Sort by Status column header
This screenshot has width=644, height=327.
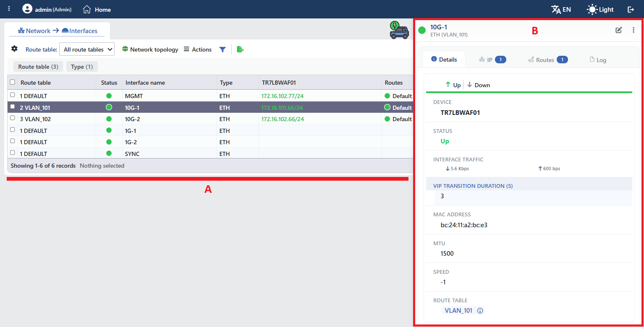click(109, 83)
